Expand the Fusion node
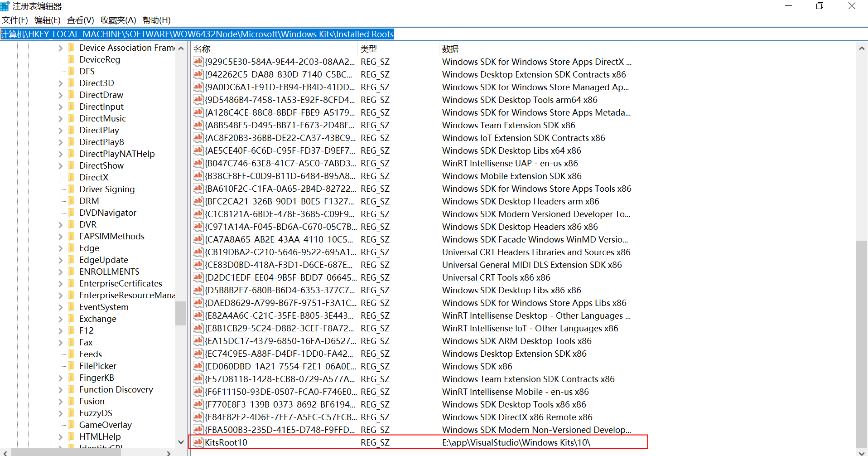The image size is (868, 456). point(61,401)
